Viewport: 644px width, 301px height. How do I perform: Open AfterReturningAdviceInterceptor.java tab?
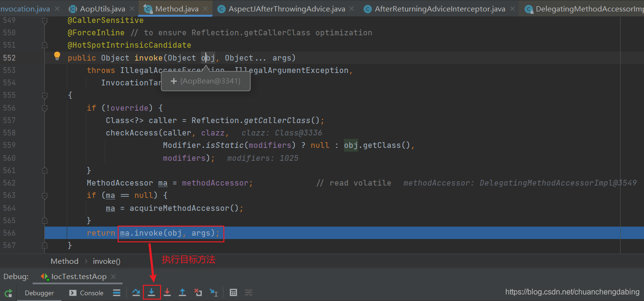pyautogui.click(x=440, y=9)
